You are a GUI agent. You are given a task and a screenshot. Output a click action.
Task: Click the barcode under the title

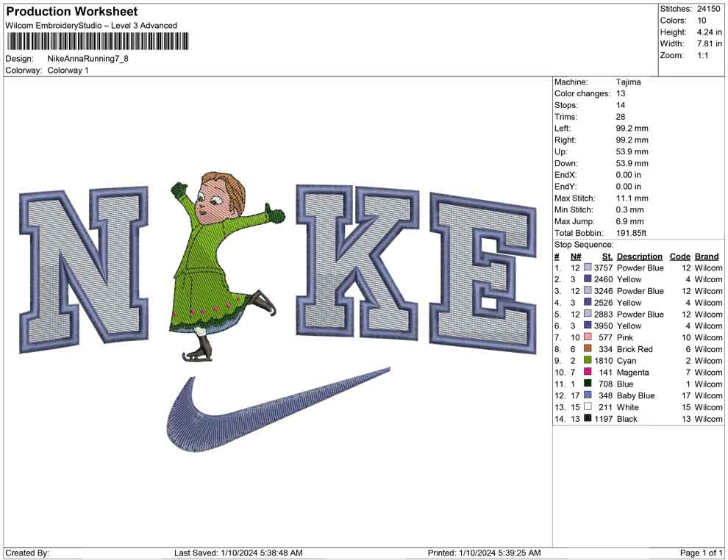[x=98, y=41]
